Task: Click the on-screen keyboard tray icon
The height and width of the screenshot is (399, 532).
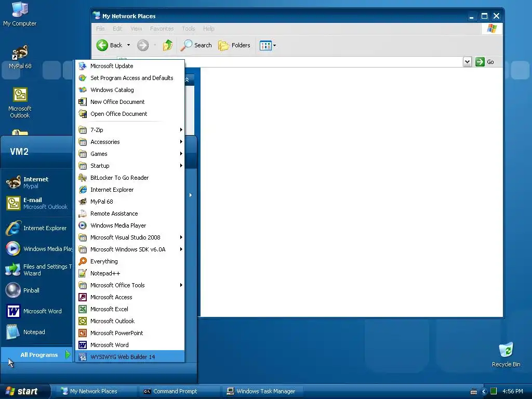Action: (x=474, y=392)
